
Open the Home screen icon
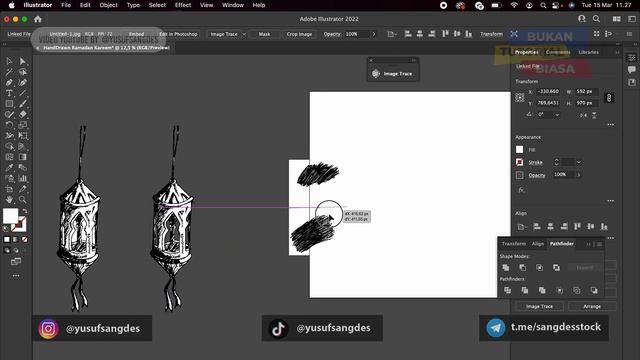[x=38, y=19]
